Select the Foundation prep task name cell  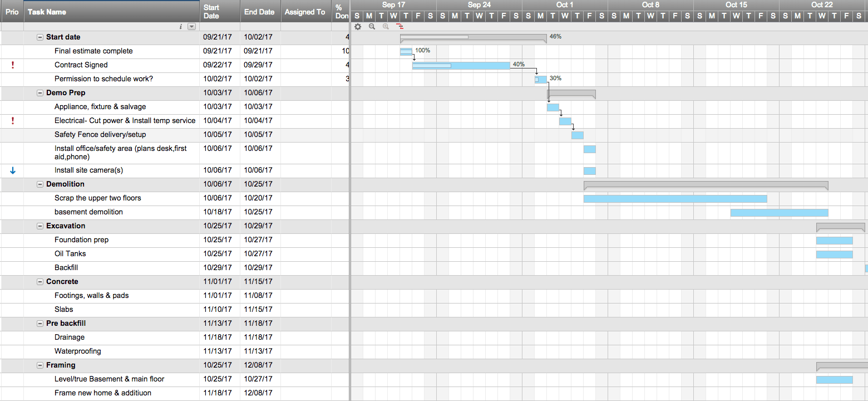pyautogui.click(x=82, y=240)
